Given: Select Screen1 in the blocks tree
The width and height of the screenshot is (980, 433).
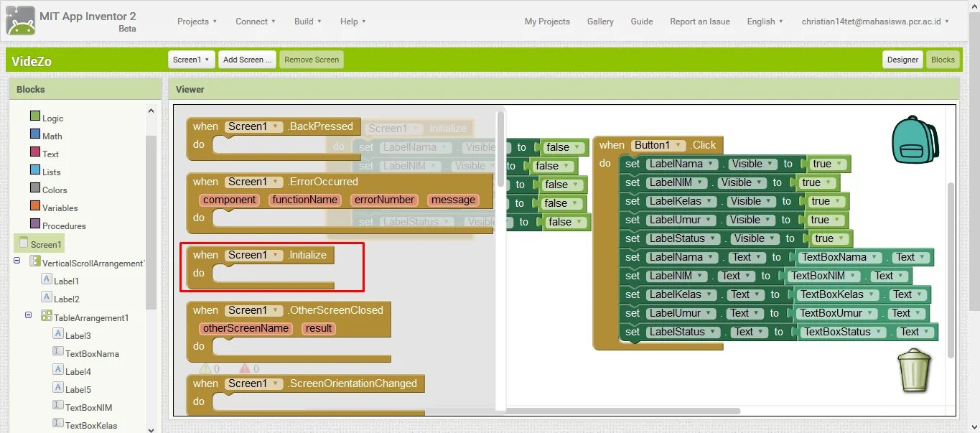Looking at the screenshot, I should [x=39, y=243].
